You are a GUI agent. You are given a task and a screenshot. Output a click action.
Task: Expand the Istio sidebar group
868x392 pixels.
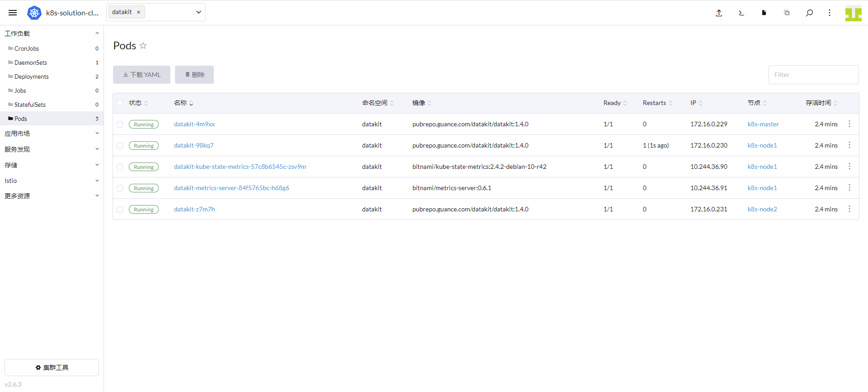tap(52, 181)
